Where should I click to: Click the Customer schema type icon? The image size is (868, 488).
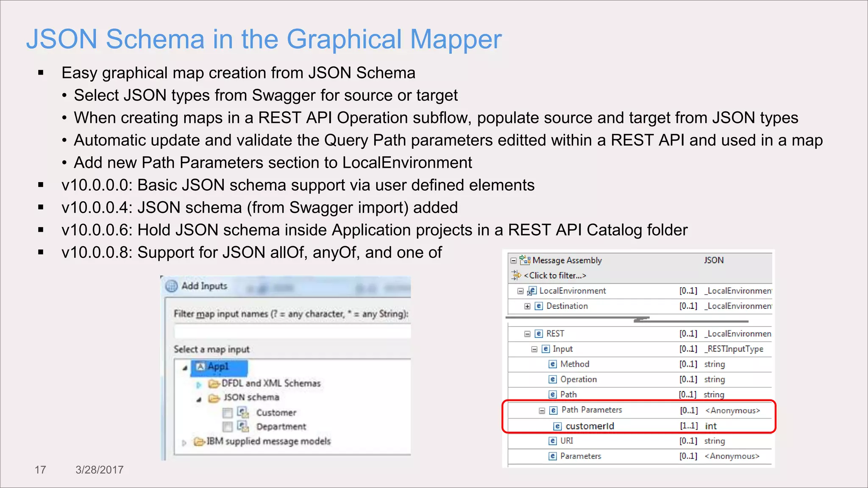[x=243, y=413]
